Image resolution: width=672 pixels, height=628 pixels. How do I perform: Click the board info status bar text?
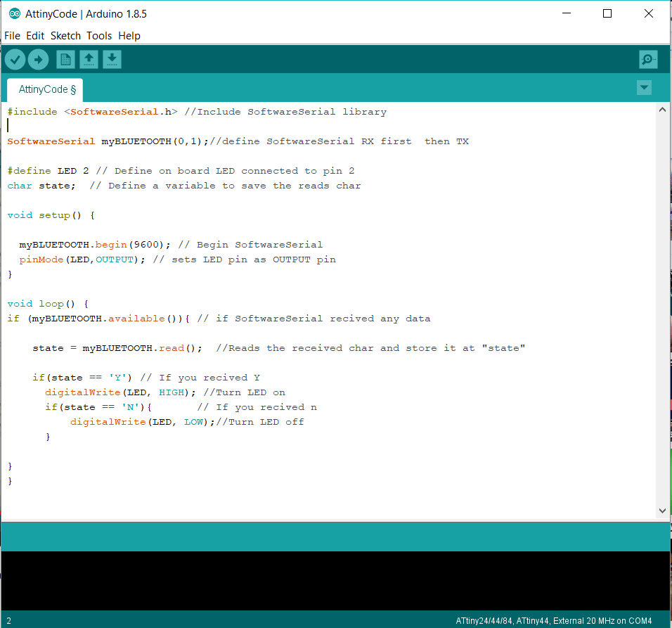553,621
